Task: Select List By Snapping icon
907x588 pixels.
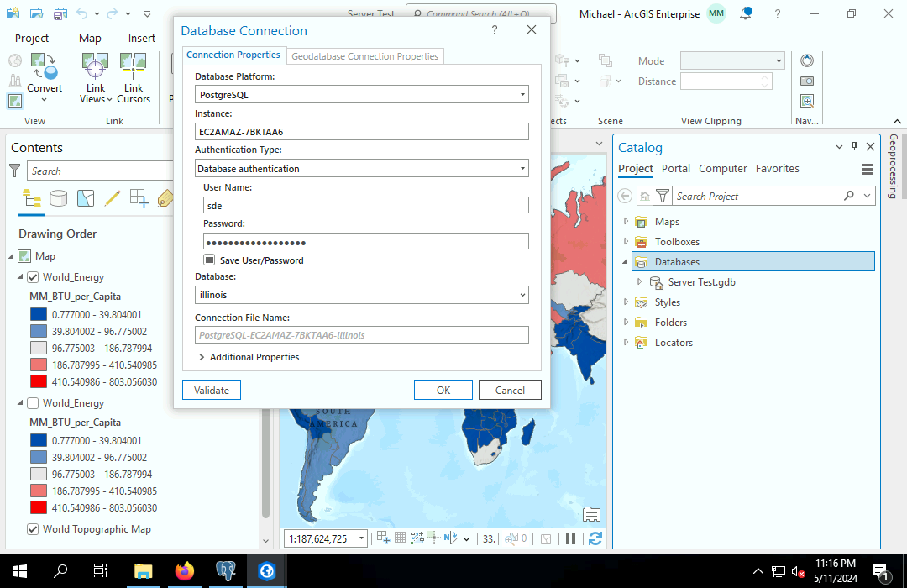Action: coord(139,198)
